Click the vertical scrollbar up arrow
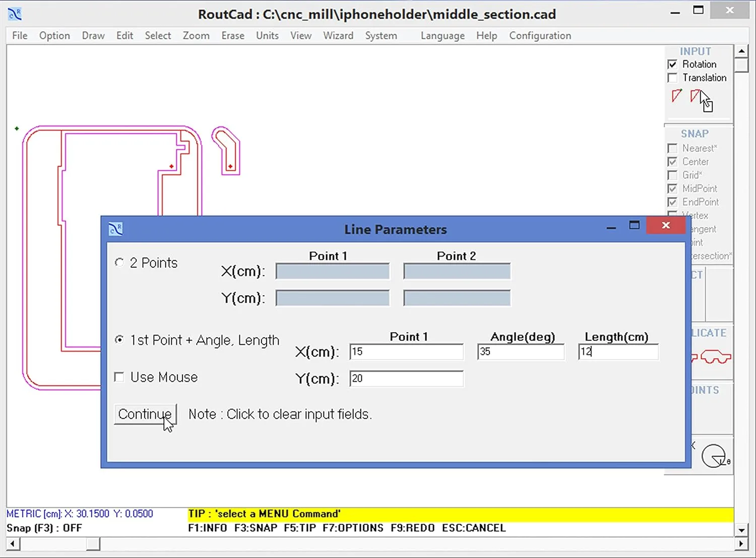This screenshot has width=756, height=558. (x=742, y=50)
